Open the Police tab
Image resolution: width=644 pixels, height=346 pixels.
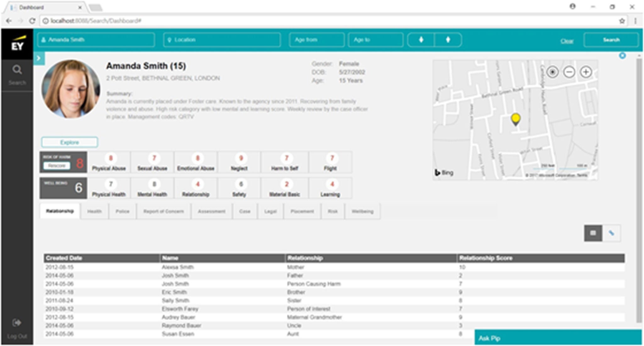(122, 211)
